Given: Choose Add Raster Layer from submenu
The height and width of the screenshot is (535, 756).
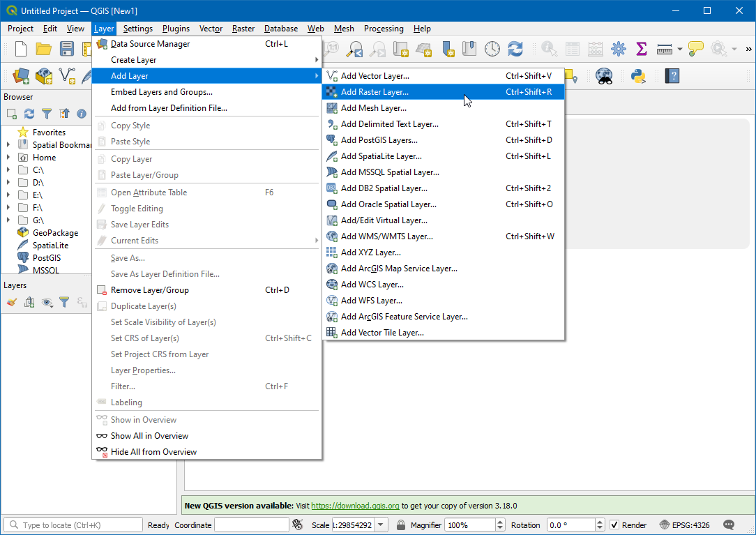Looking at the screenshot, I should coord(375,92).
